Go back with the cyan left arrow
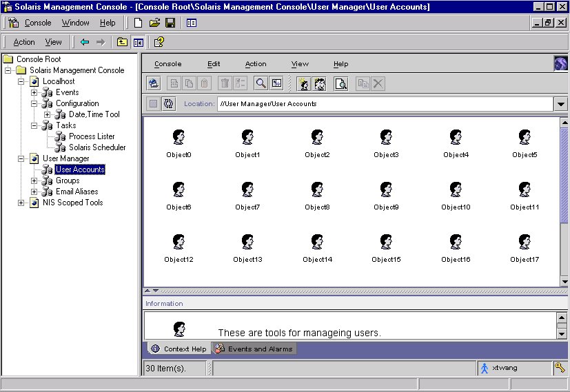570x392 pixels. coord(85,42)
